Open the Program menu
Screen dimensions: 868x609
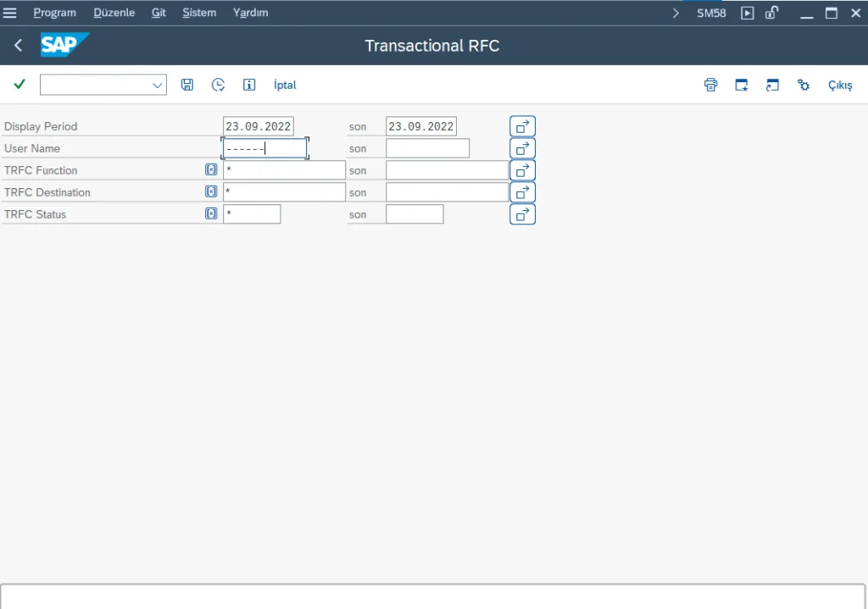(55, 13)
